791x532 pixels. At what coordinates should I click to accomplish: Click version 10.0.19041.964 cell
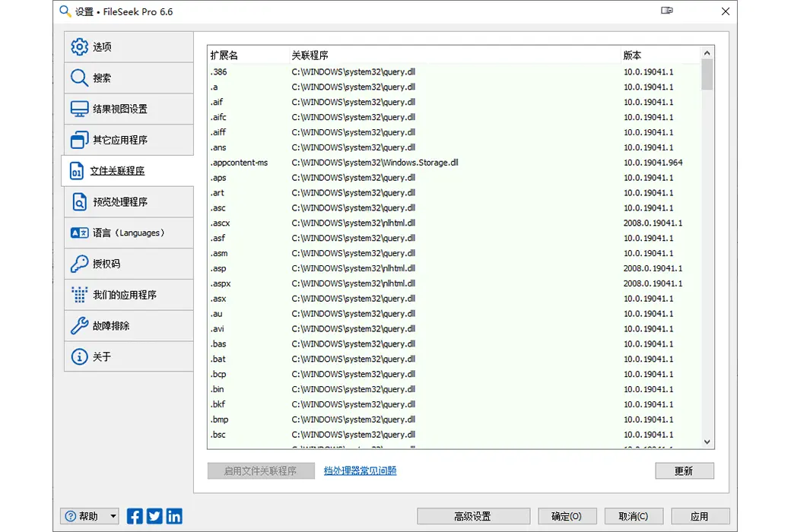point(653,163)
